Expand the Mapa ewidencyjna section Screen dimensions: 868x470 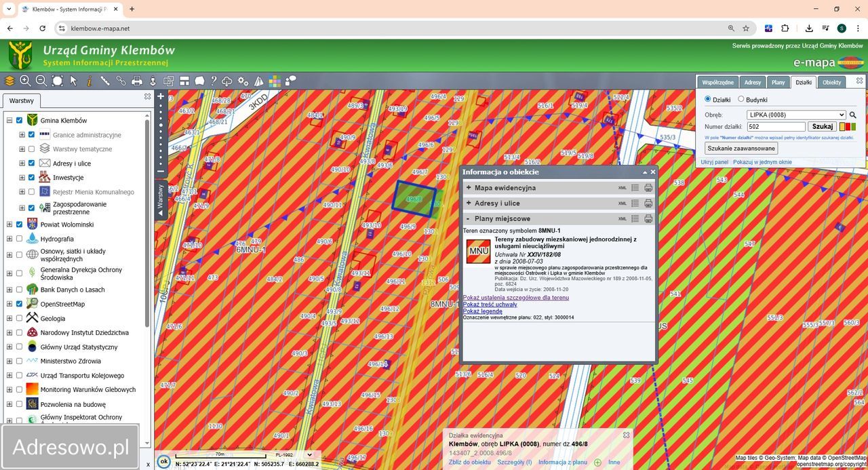point(469,188)
